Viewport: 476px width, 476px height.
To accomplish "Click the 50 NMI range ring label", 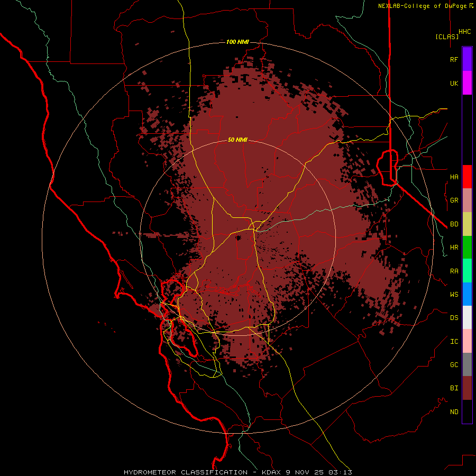I will coord(237,140).
